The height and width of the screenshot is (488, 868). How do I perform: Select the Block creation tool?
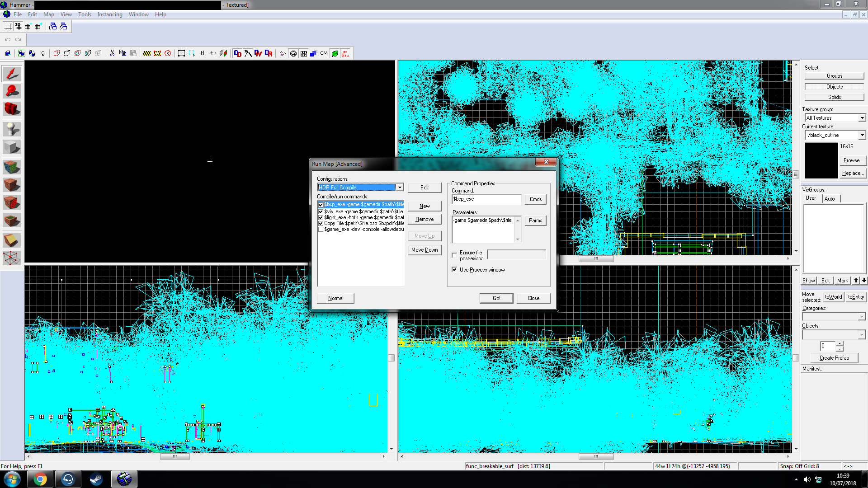(12, 147)
